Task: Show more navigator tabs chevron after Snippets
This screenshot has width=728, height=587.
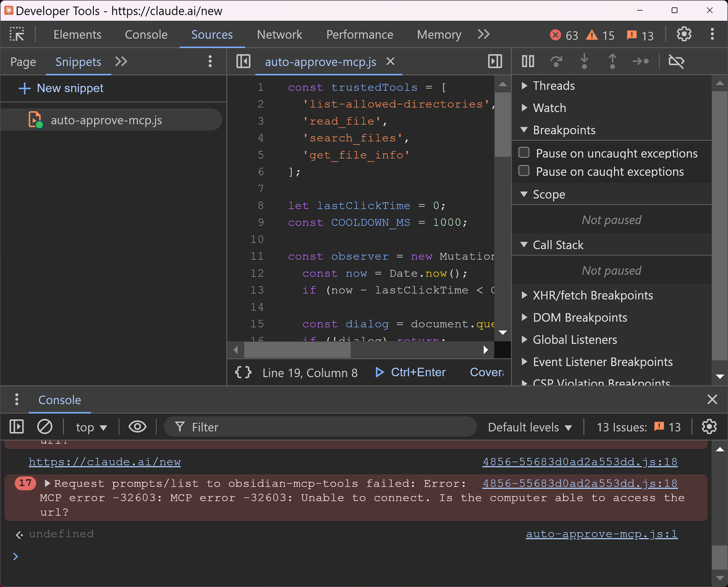Action: click(x=121, y=61)
